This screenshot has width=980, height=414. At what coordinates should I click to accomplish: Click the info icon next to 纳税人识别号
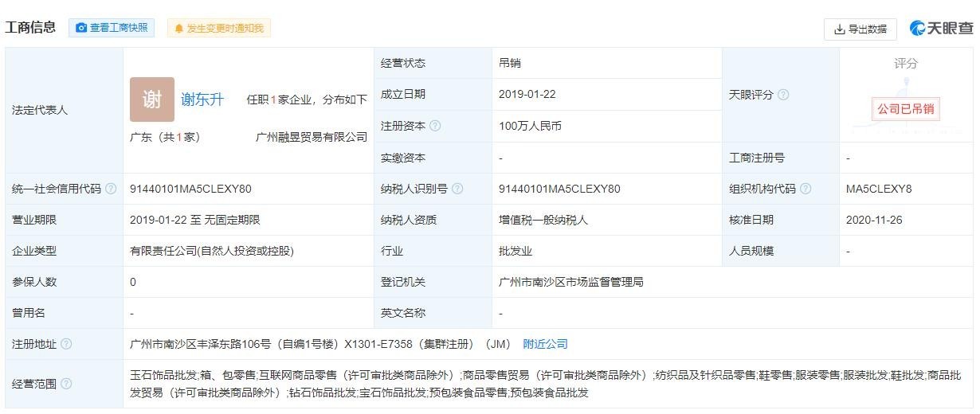457,189
